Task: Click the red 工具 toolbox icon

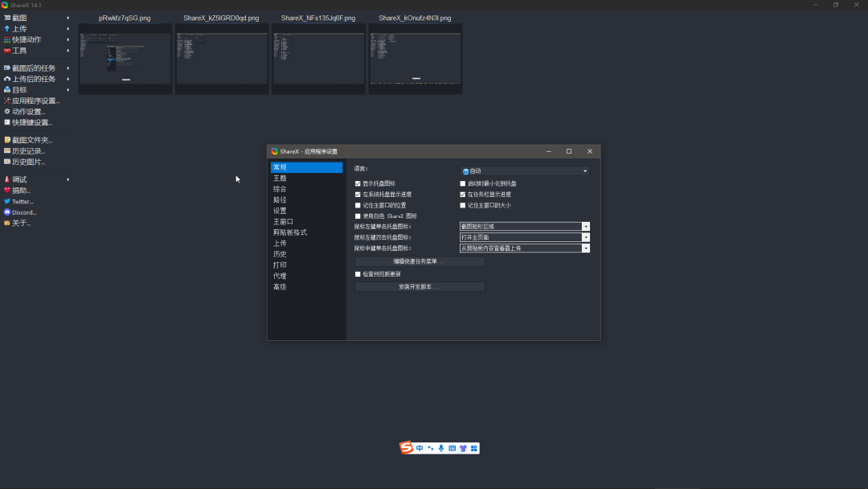Action: 7,51
